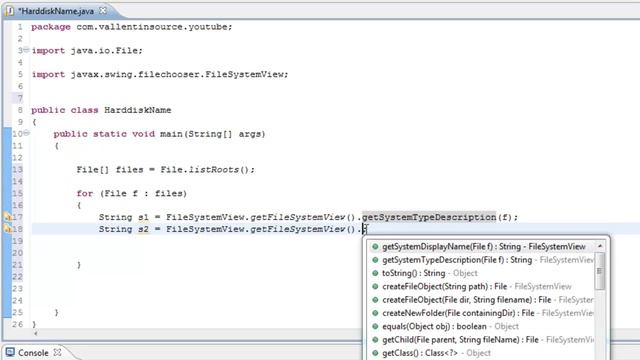Choose createNewFolder(File containingDir) proposal
The image size is (640, 360).
(x=481, y=313)
